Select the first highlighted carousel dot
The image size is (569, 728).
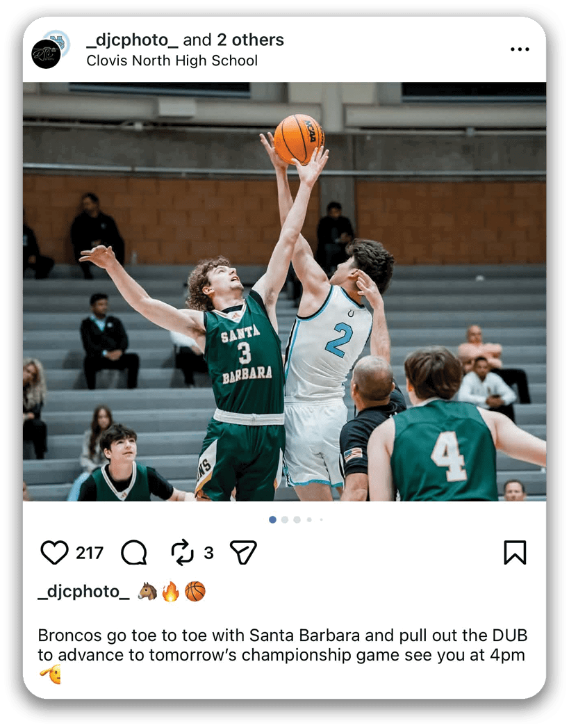click(x=272, y=519)
